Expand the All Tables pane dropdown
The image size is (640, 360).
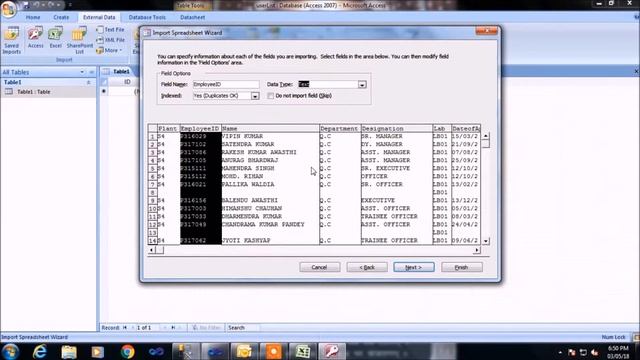[82, 72]
